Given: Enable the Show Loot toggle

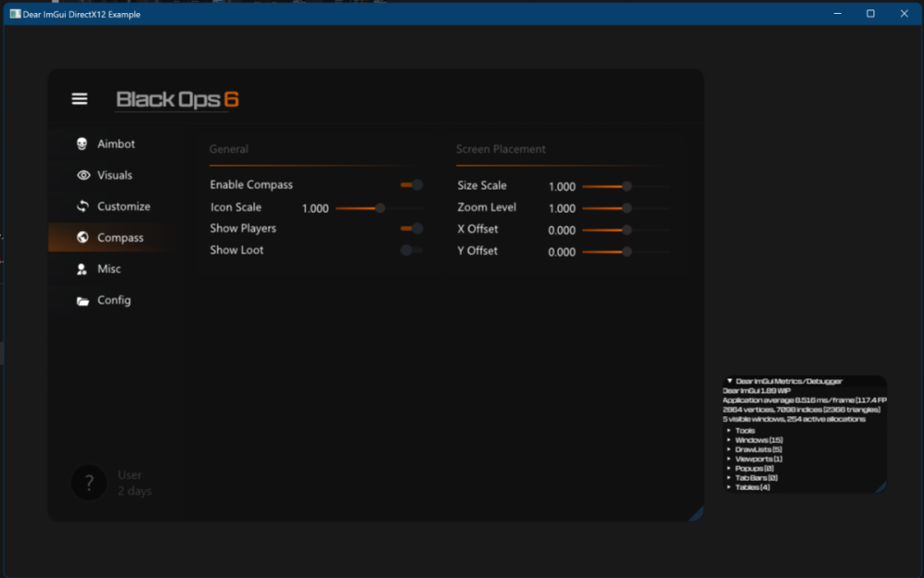Looking at the screenshot, I should 412,251.
